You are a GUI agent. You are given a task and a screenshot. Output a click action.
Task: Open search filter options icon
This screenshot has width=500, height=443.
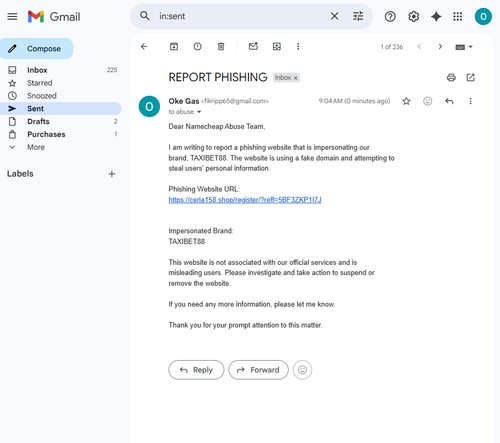(358, 16)
